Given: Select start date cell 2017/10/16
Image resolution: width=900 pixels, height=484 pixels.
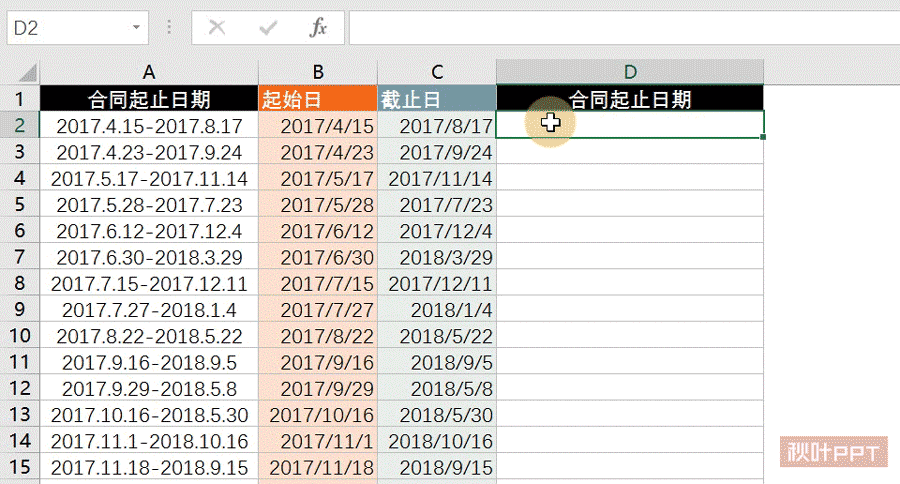Looking at the screenshot, I should pos(318,414).
